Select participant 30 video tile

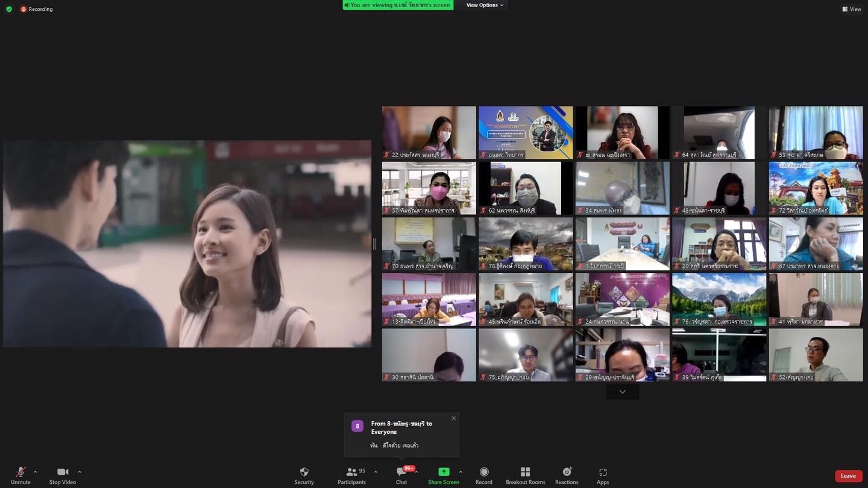coord(429,355)
